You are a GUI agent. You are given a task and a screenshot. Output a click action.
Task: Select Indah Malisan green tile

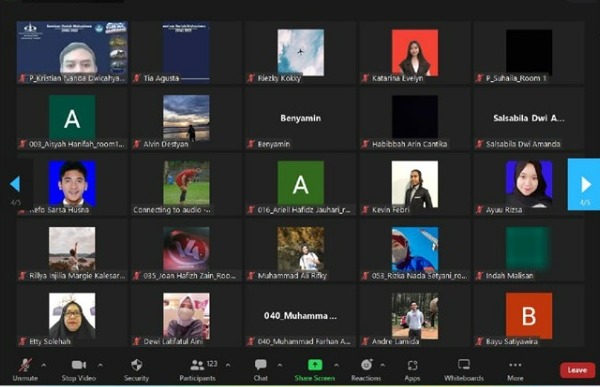tap(529, 250)
